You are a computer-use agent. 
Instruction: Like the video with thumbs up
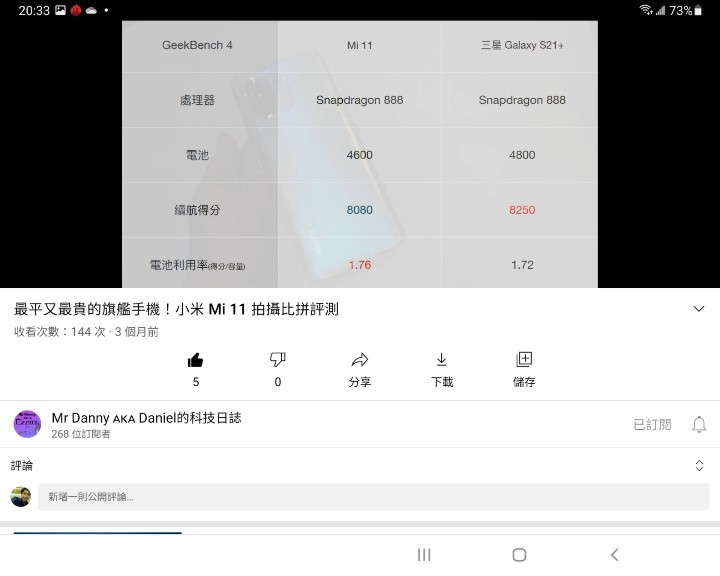tap(196, 360)
